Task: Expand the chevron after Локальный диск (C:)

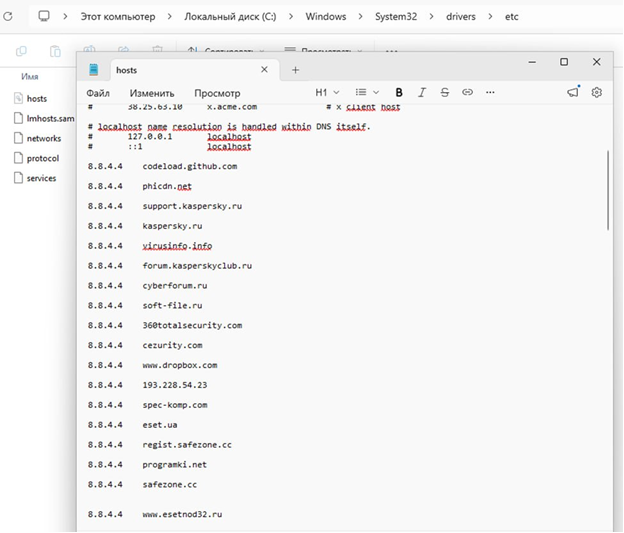Action: [x=291, y=17]
